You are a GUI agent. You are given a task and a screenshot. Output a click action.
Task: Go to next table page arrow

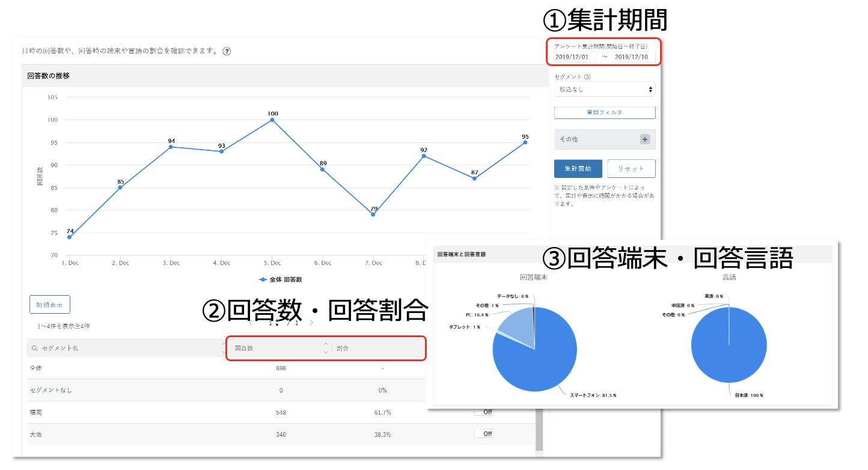[311, 323]
